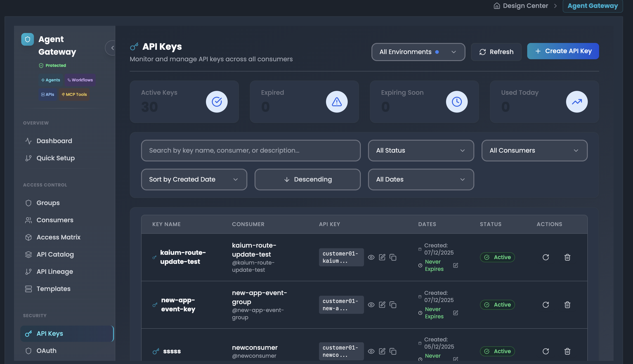Regenerate the kaium-route-update-test key
This screenshot has height=364, width=633.
(x=546, y=257)
